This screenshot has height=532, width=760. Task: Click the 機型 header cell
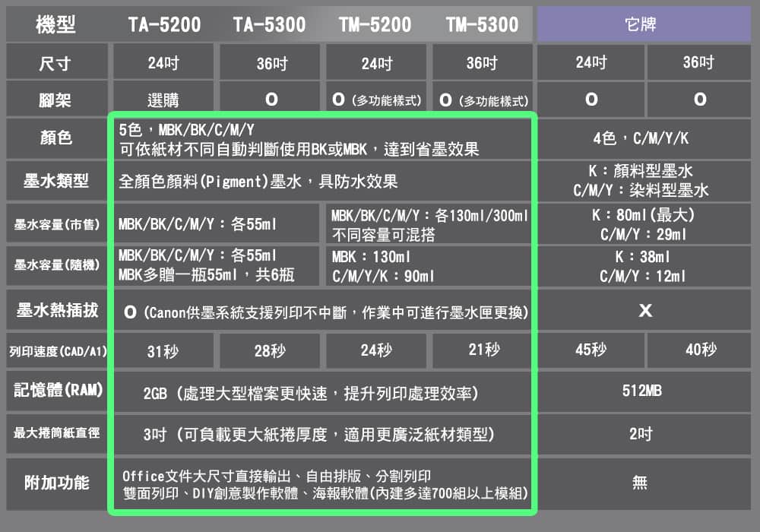coord(55,24)
